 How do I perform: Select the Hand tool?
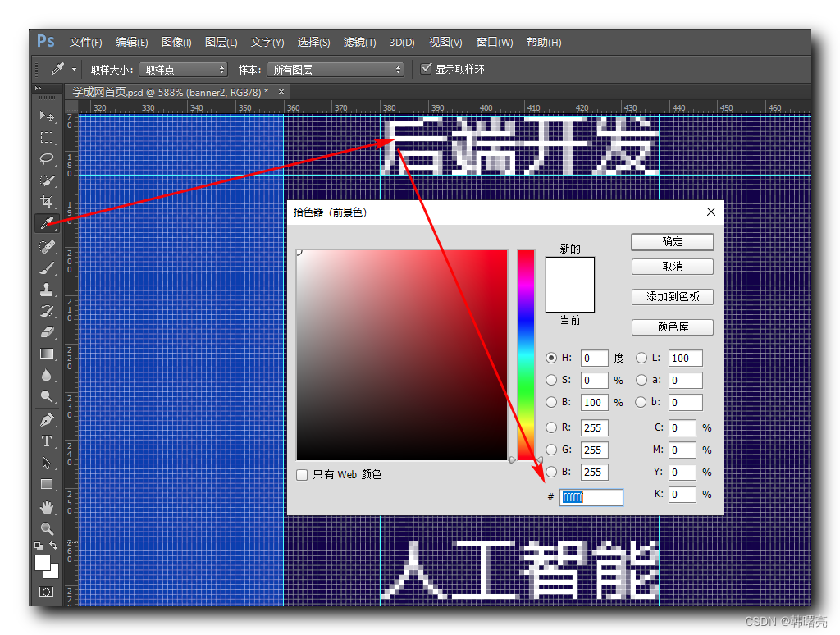coord(47,507)
